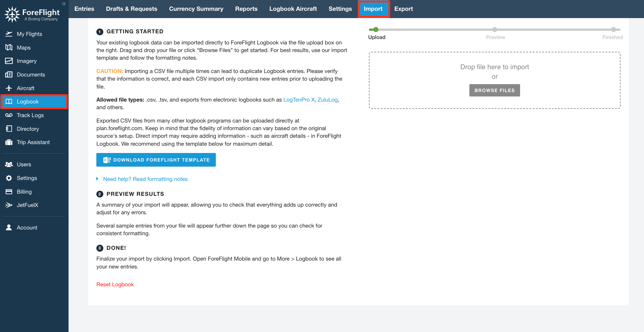
Task: Click the Users people icon
Action: click(x=9, y=164)
